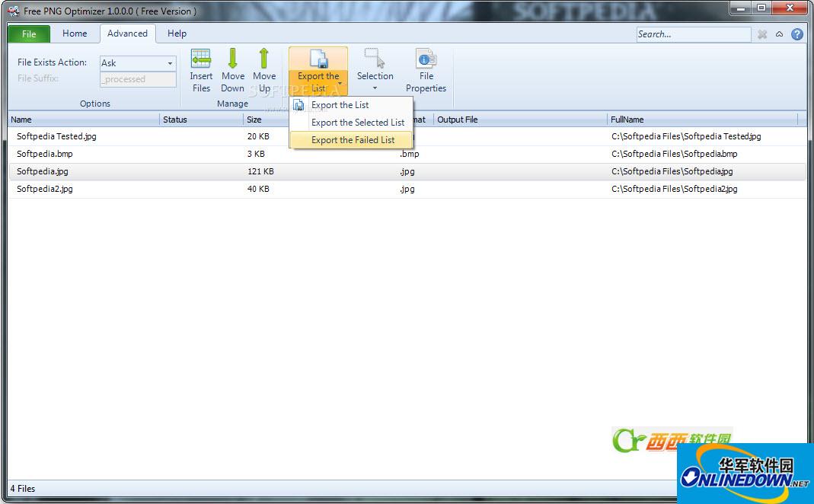814x504 pixels.
Task: Select the Softpedia2.jpg file row
Action: click(407, 189)
